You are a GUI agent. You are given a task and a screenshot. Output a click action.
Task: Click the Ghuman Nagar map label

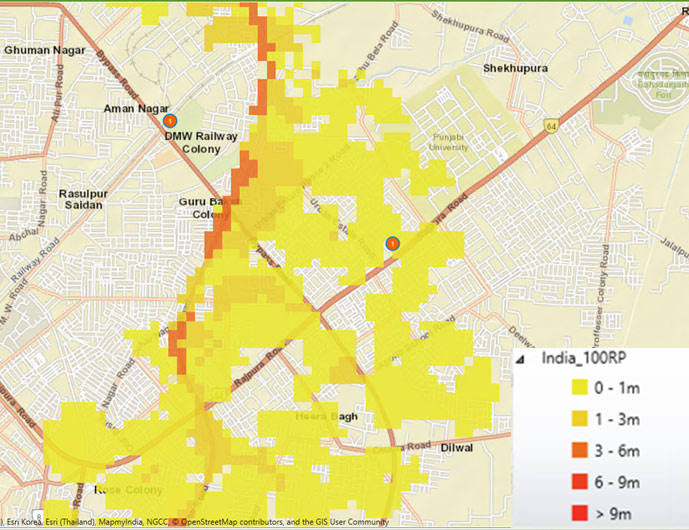pos(45,50)
